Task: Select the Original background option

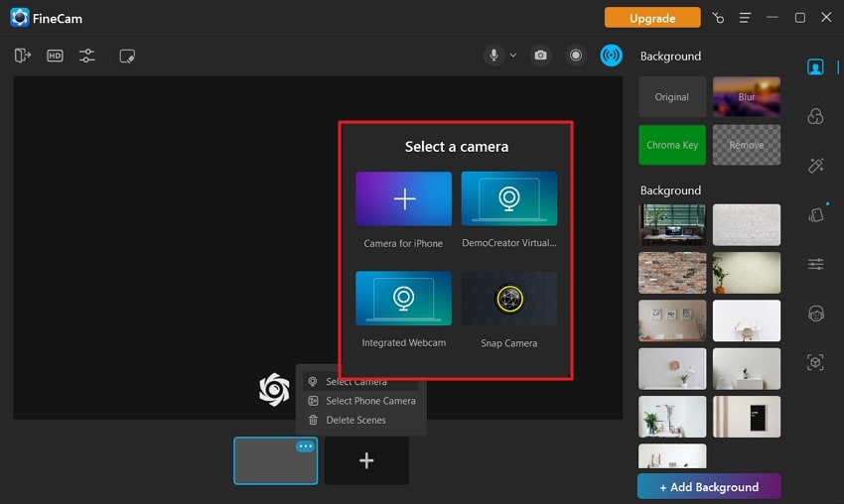Action: point(672,97)
